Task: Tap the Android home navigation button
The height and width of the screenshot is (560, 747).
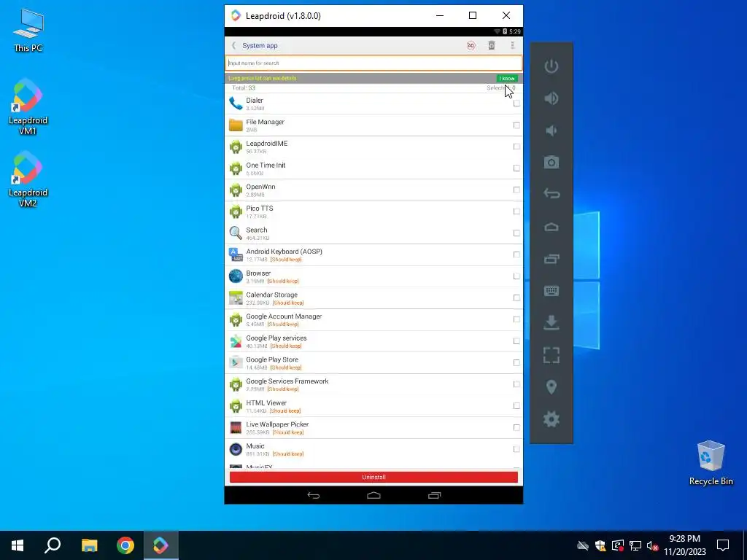Action: tap(374, 495)
